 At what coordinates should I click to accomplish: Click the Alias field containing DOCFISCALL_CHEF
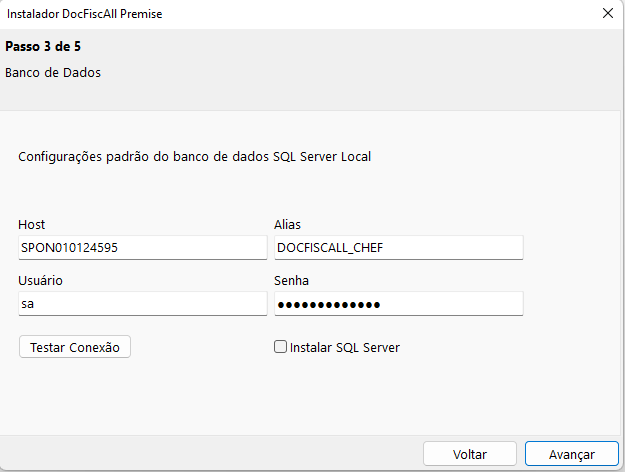point(399,248)
